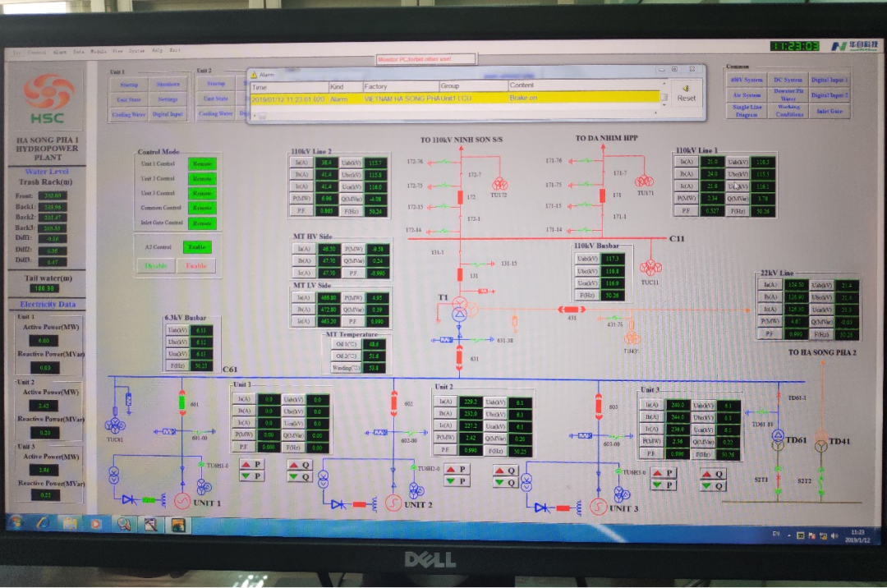The width and height of the screenshot is (887, 588).
Task: Toggle Inlet Gate Control Remote mode
Action: click(202, 223)
